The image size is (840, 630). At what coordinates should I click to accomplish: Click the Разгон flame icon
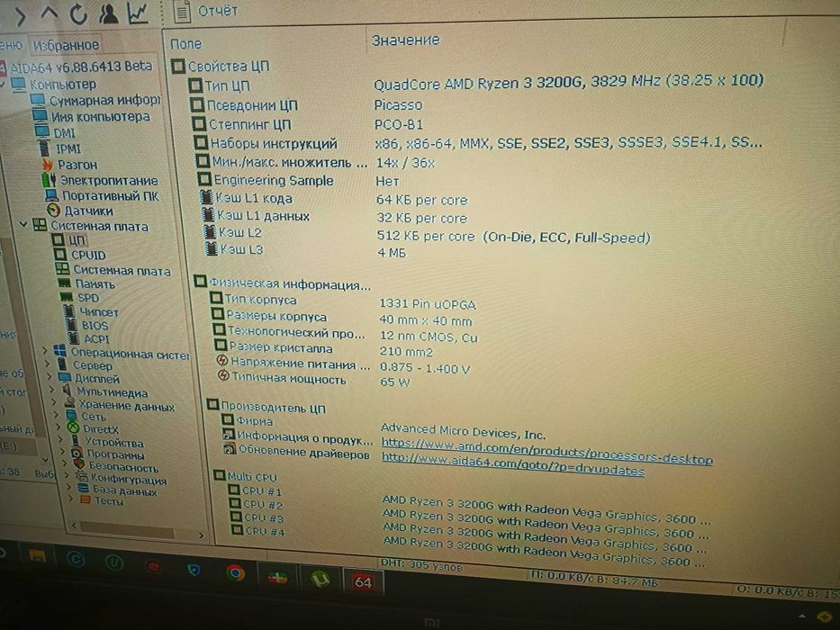pyautogui.click(x=48, y=164)
